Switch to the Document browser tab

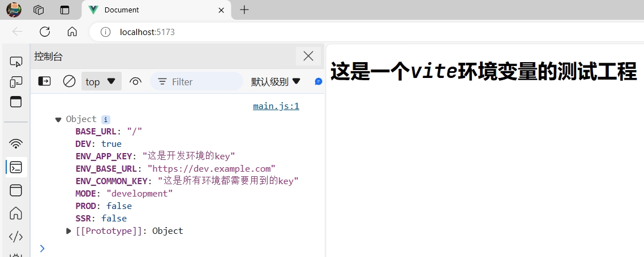(147, 10)
